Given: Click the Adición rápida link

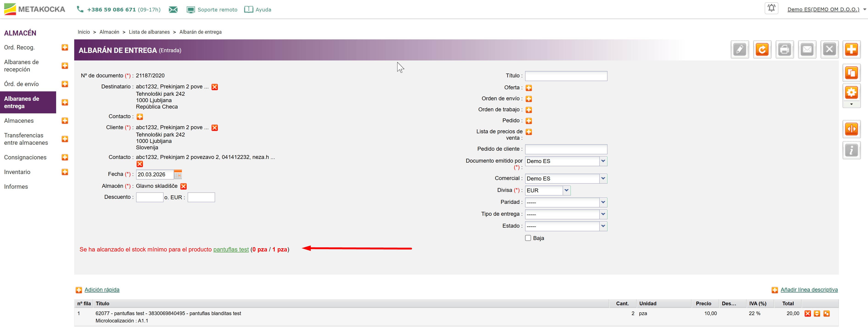Looking at the screenshot, I should [102, 290].
